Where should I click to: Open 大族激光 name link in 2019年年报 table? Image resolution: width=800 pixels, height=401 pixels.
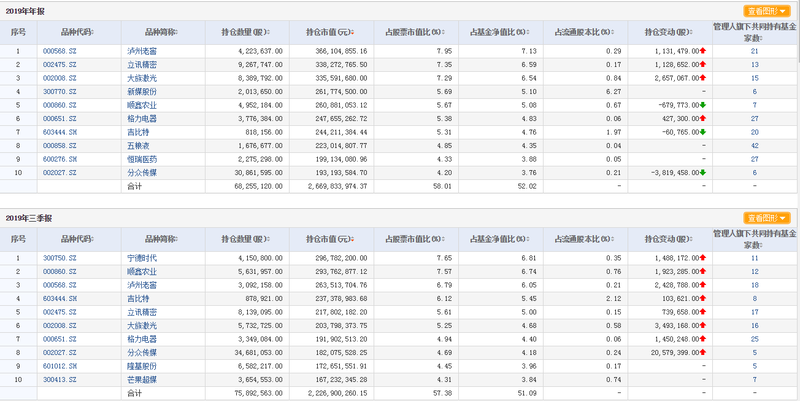[x=142, y=78]
